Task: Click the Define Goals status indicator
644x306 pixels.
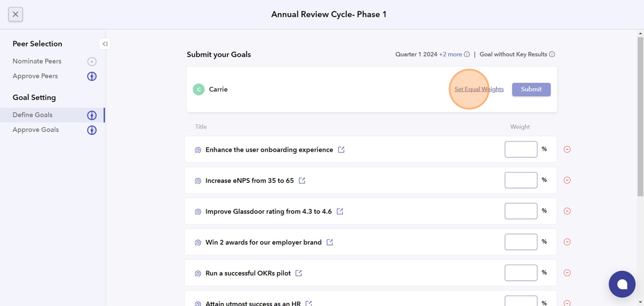Action: coord(92,115)
